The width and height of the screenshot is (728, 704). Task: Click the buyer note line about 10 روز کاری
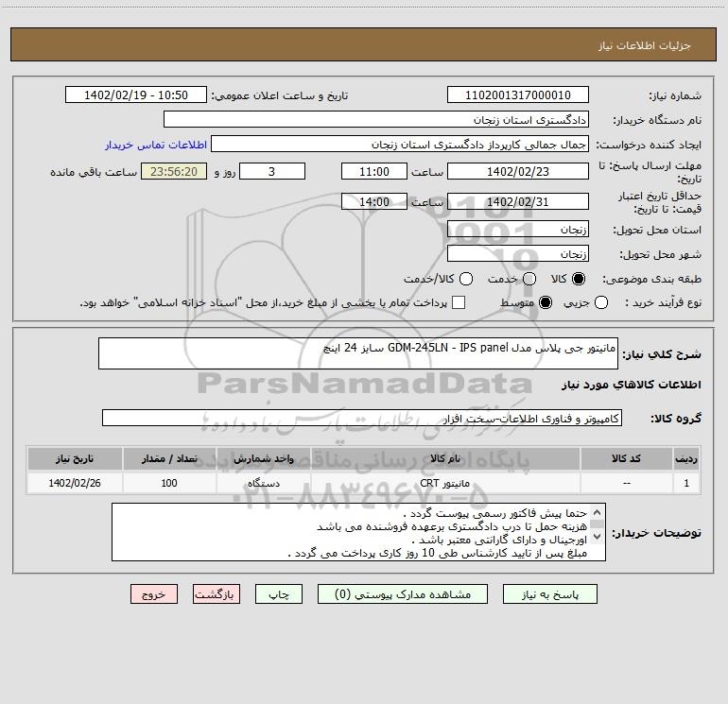438,553
